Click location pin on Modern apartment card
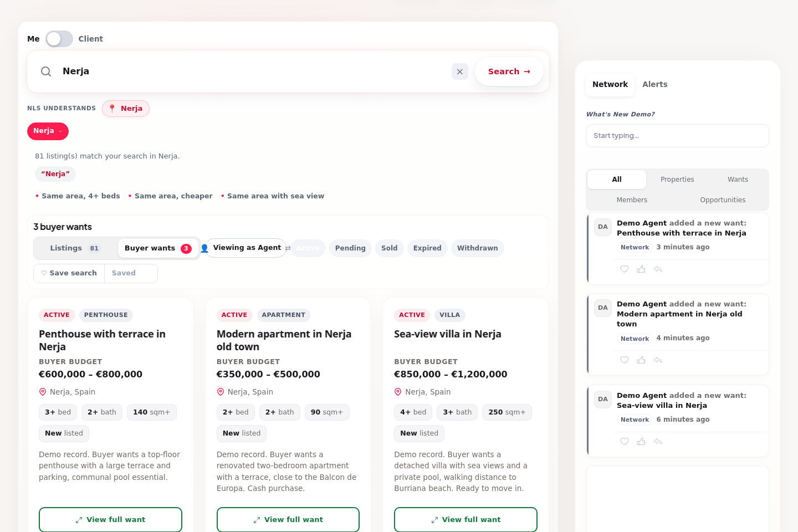This screenshot has width=798, height=532. 221,392
